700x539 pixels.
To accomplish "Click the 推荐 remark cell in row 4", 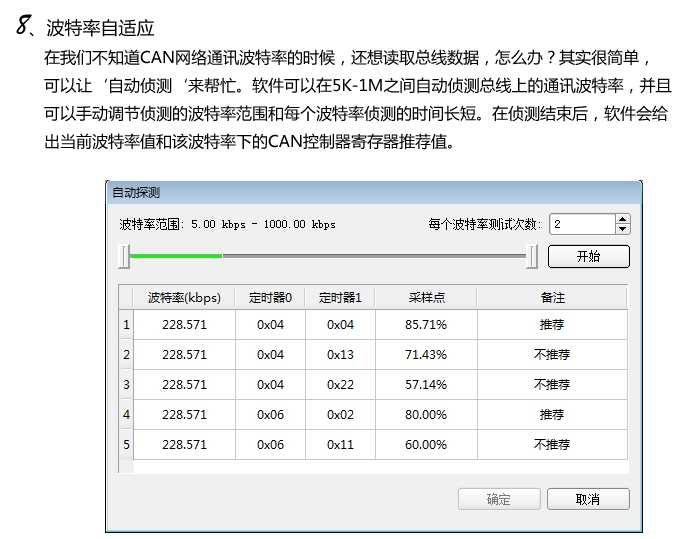I will point(552,415).
